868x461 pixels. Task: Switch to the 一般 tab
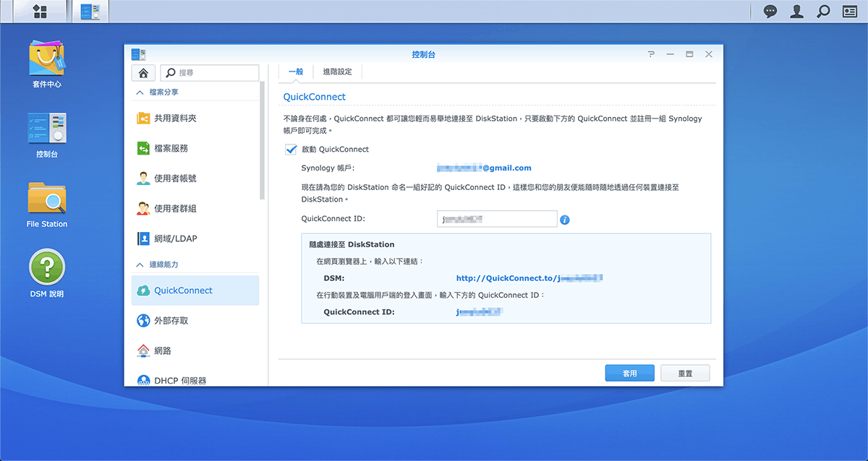(x=296, y=72)
